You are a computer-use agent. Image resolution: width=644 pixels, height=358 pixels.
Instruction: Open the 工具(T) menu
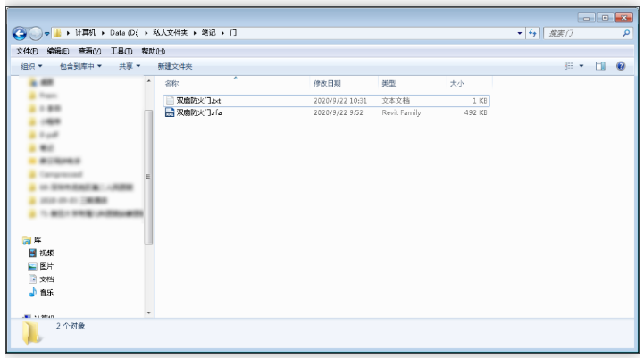110,51
